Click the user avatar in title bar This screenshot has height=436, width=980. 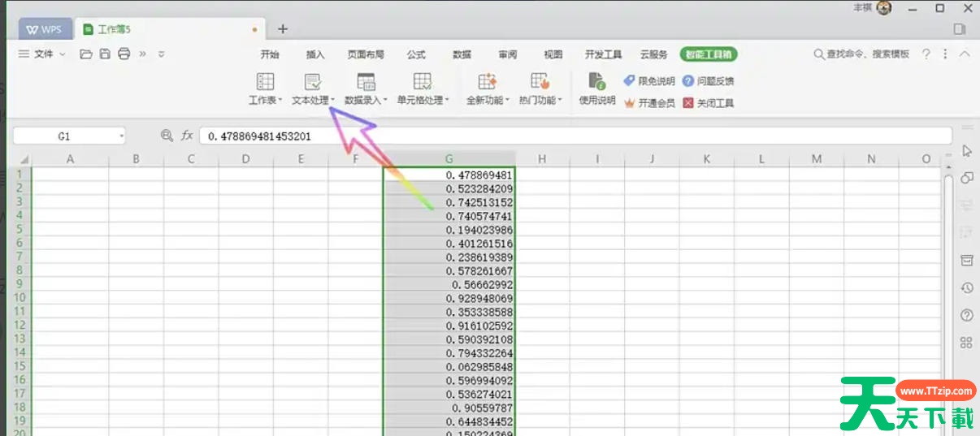coord(884,7)
